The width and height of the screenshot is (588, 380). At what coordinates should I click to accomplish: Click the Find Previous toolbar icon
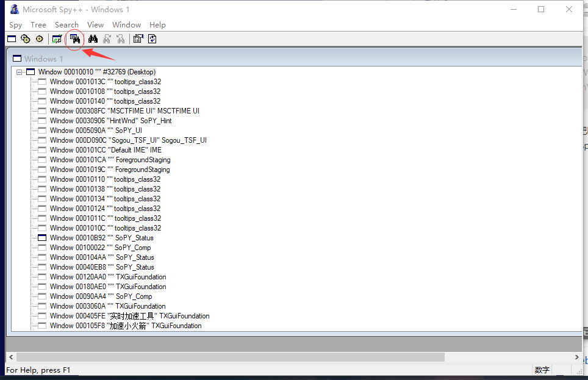pos(120,39)
